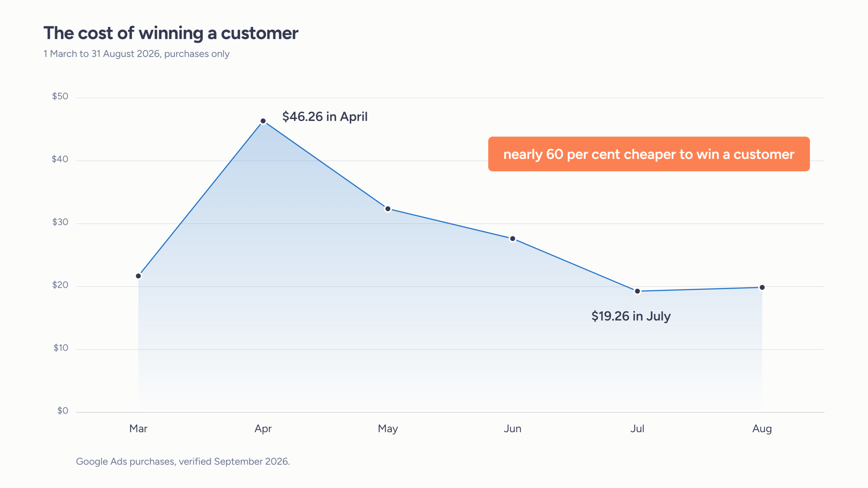Click the 'Mar' x-axis label
This screenshot has width=868, height=488.
(x=138, y=429)
